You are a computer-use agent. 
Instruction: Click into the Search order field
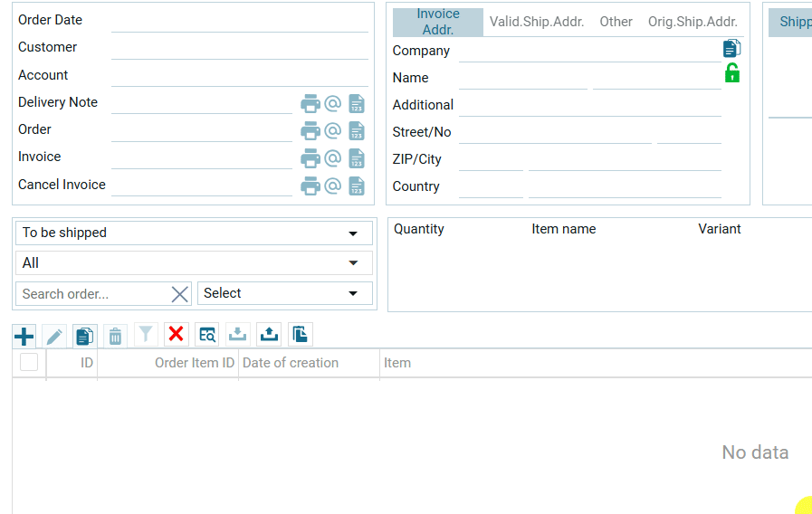91,294
